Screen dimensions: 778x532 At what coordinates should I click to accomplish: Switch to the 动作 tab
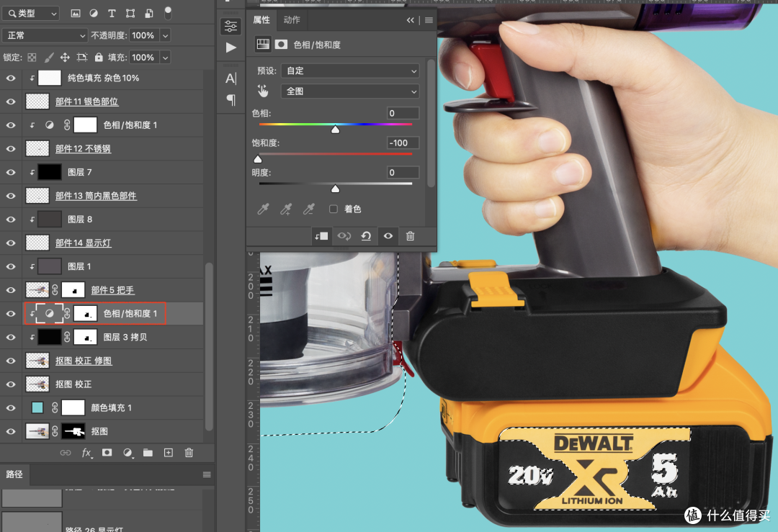292,20
